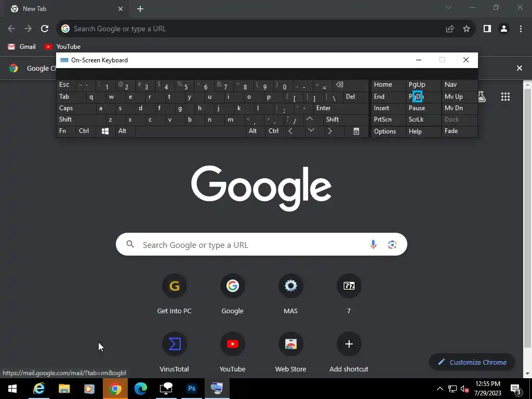Toggle the Nav key
This screenshot has width=532, height=399.
(460, 85)
